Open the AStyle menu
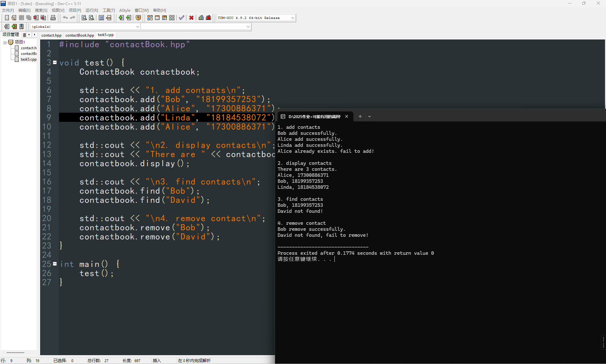Screen dimensions: 606x364 click(x=125, y=10)
